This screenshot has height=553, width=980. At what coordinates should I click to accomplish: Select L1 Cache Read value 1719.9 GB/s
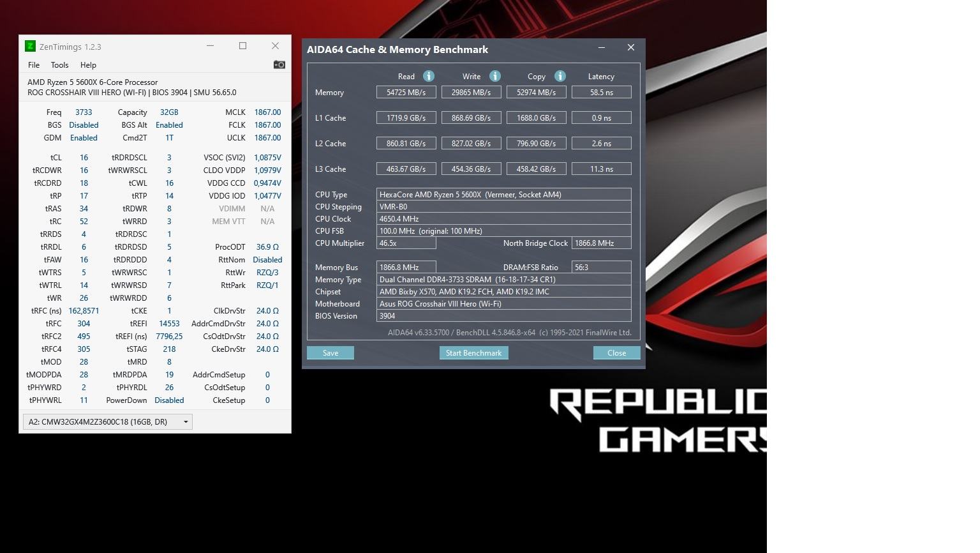(x=406, y=118)
